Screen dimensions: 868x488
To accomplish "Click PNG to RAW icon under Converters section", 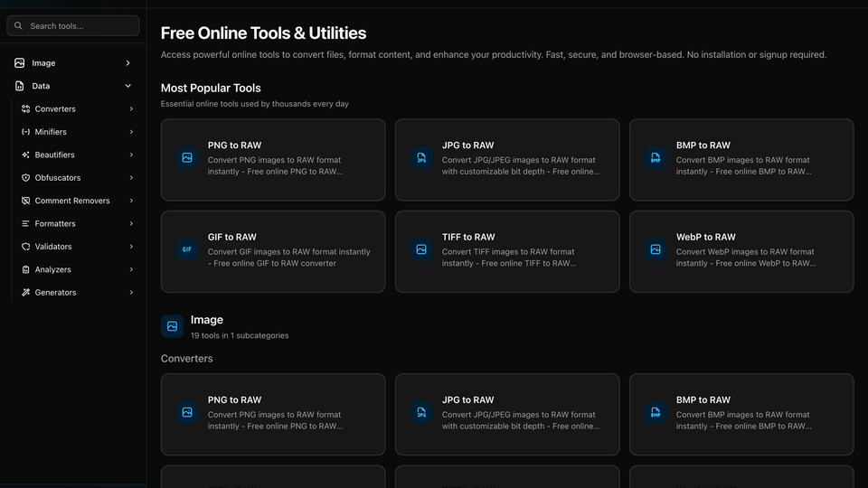I will pos(187,412).
